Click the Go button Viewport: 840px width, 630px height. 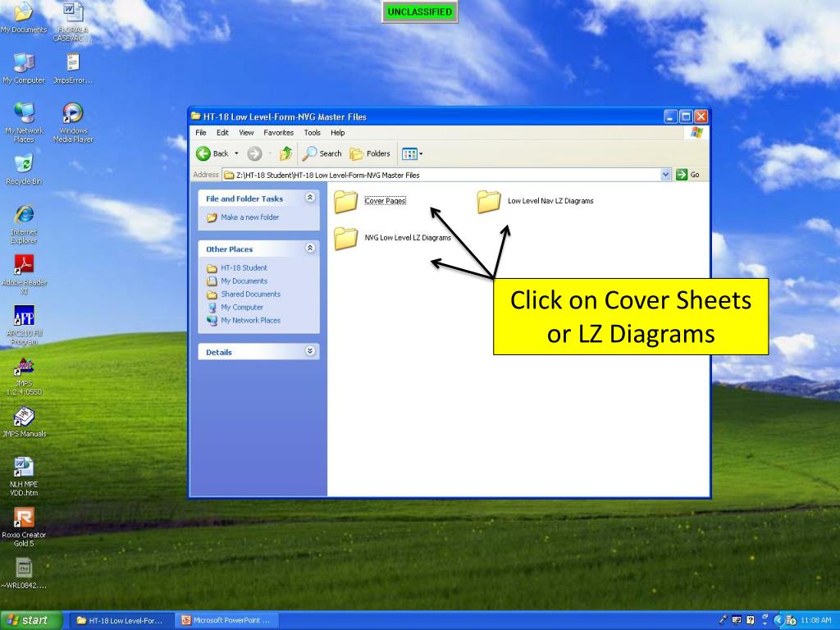coord(688,175)
